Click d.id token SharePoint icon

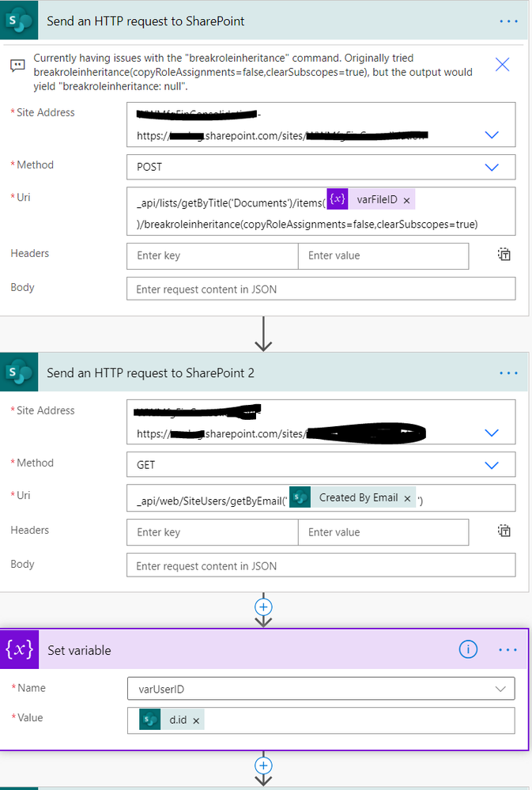(149, 720)
